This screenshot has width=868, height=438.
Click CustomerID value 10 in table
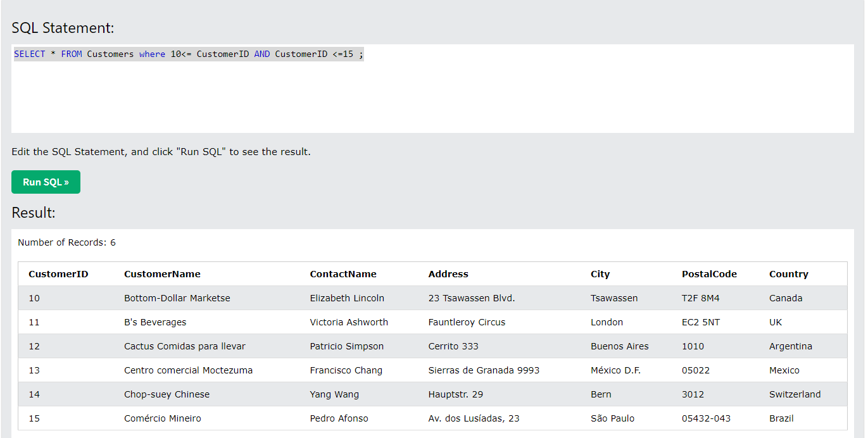34,298
